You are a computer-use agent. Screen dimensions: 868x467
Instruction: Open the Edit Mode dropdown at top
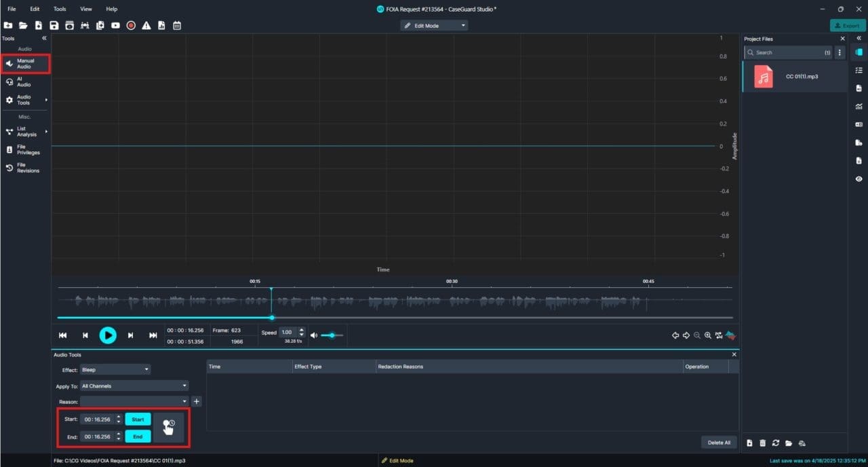(x=433, y=26)
